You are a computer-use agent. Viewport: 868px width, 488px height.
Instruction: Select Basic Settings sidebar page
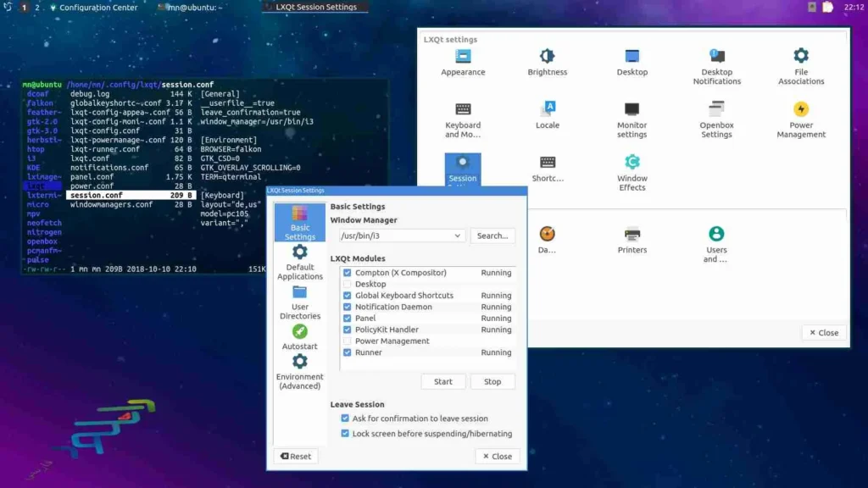click(299, 223)
